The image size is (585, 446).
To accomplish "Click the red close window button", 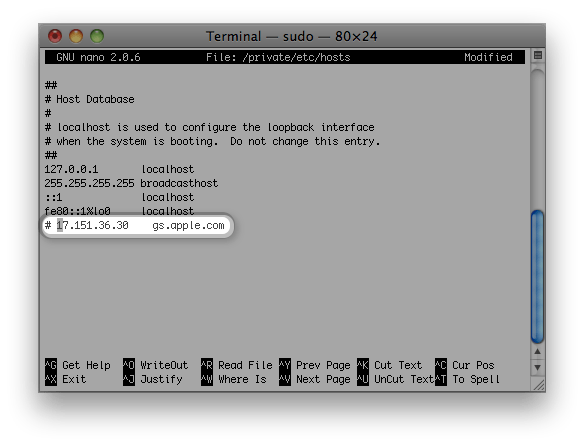I will pos(55,36).
